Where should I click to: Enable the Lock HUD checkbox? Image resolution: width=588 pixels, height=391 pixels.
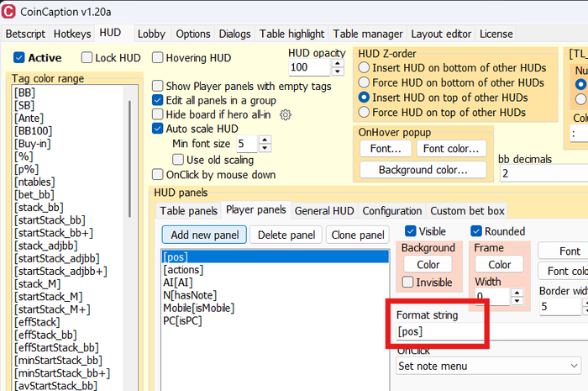87,58
